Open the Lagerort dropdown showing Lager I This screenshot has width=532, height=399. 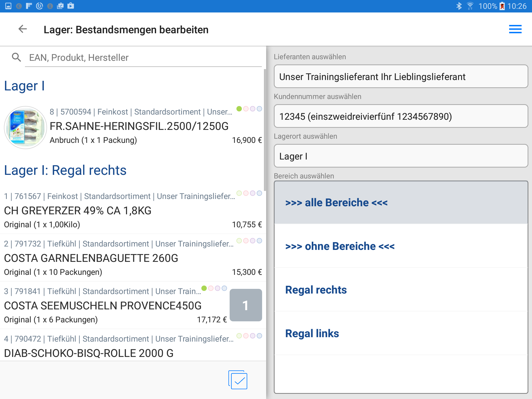[x=401, y=156]
